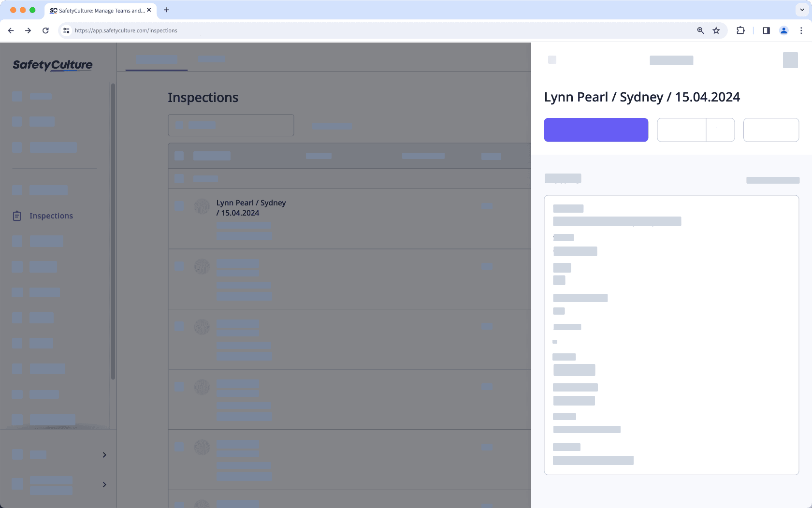Image resolution: width=812 pixels, height=508 pixels.
Task: Select the active tab above Inspections
Action: point(156,59)
